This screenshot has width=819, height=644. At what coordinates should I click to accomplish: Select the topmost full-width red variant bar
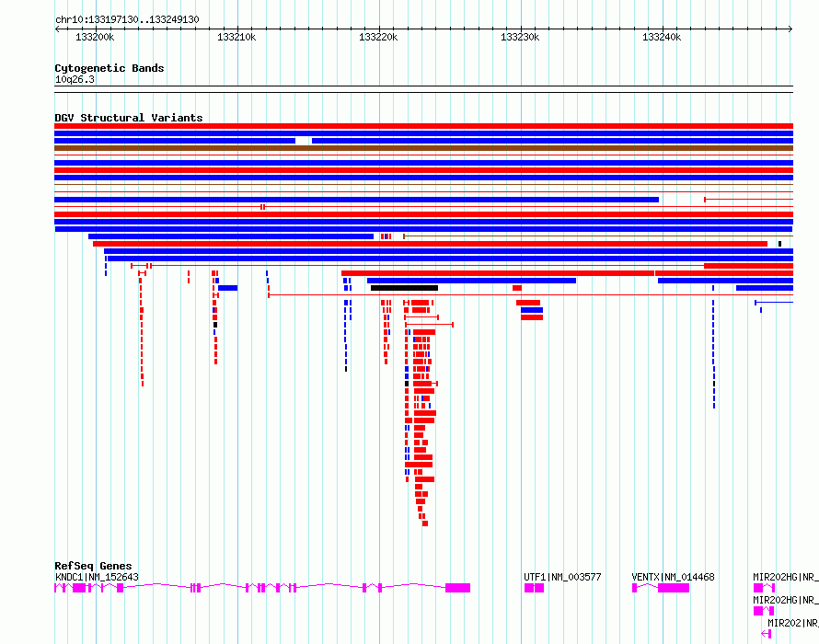[423, 126]
